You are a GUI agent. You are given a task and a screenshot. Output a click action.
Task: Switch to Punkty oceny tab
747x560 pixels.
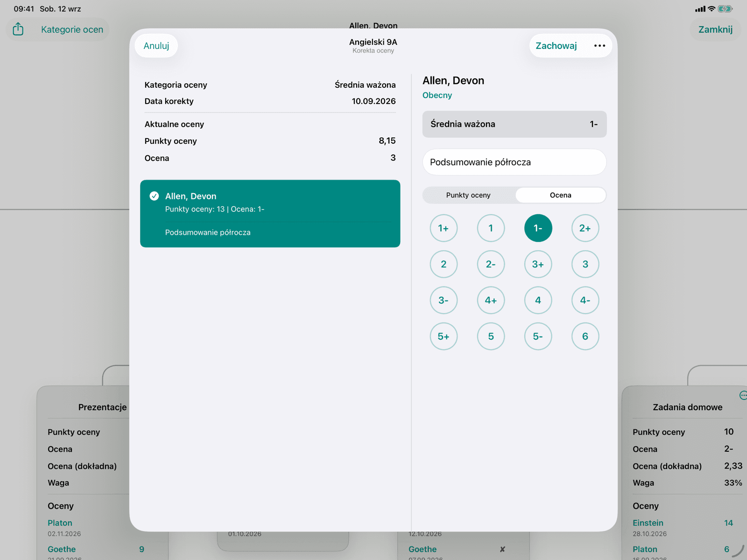pyautogui.click(x=468, y=195)
